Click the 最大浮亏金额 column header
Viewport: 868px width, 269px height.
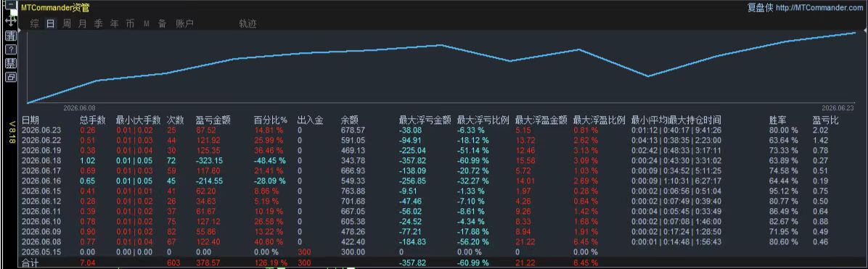(x=425, y=120)
